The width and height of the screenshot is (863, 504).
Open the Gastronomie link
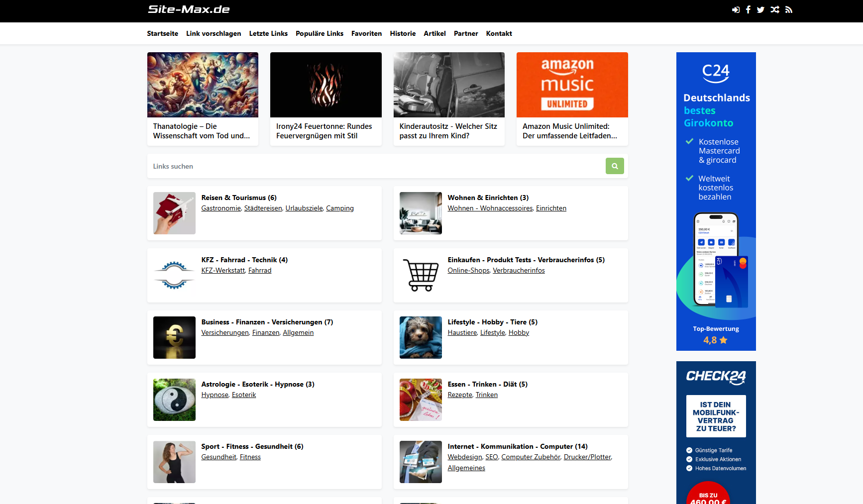coord(220,208)
